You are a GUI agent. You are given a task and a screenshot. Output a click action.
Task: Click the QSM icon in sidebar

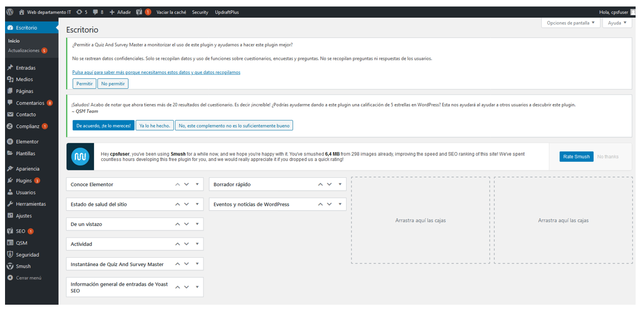click(x=11, y=243)
